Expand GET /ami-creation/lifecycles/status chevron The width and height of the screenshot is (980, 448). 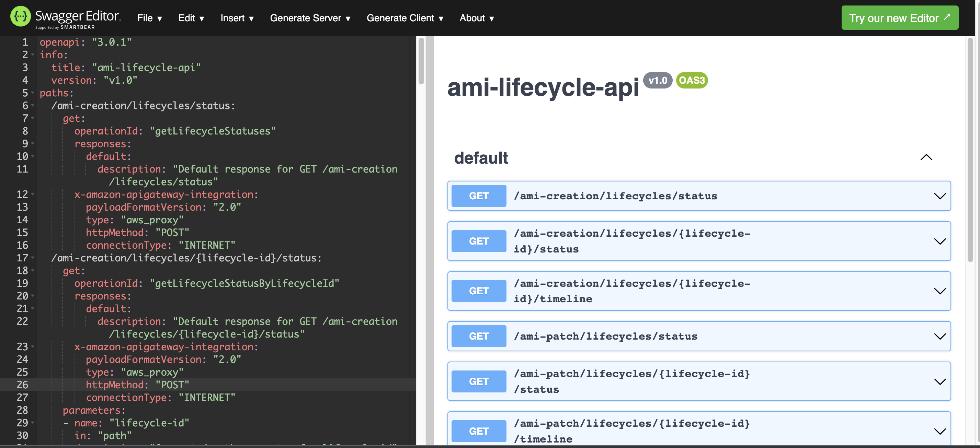click(x=940, y=196)
